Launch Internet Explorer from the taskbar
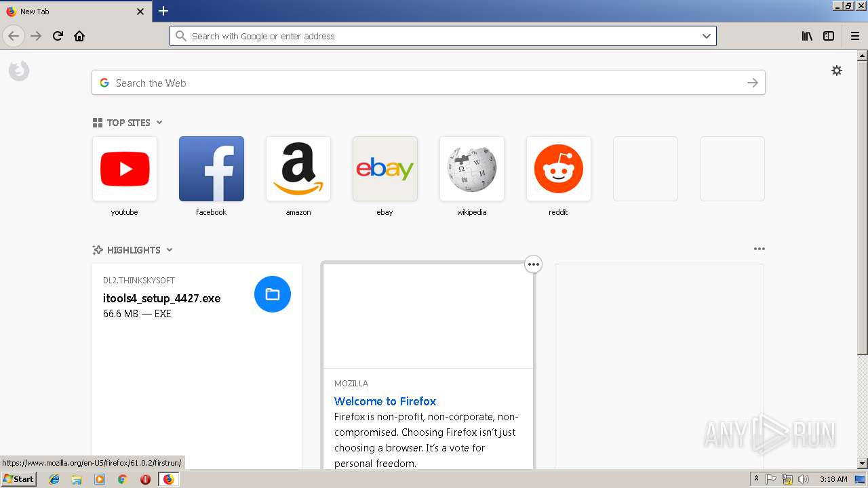Image resolution: width=868 pixels, height=488 pixels. point(54,479)
